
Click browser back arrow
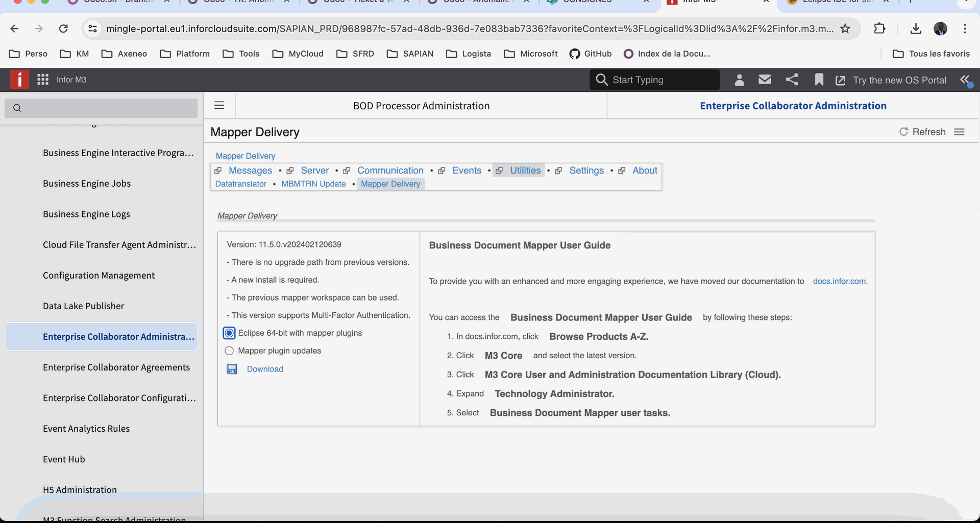point(14,29)
